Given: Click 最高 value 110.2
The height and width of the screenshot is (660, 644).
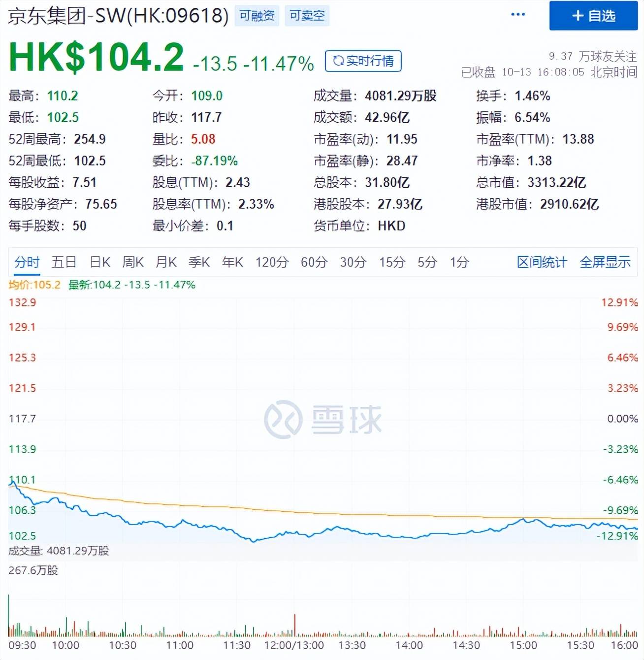Looking at the screenshot, I should (63, 96).
